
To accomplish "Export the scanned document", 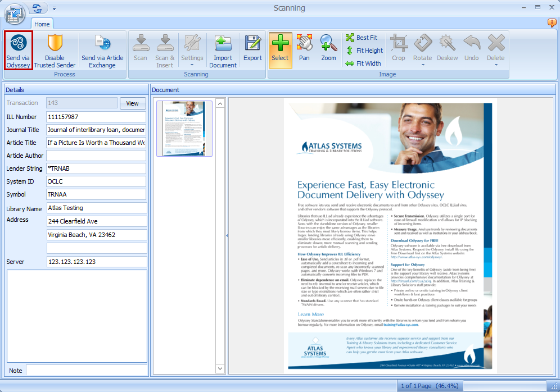I will (252, 50).
